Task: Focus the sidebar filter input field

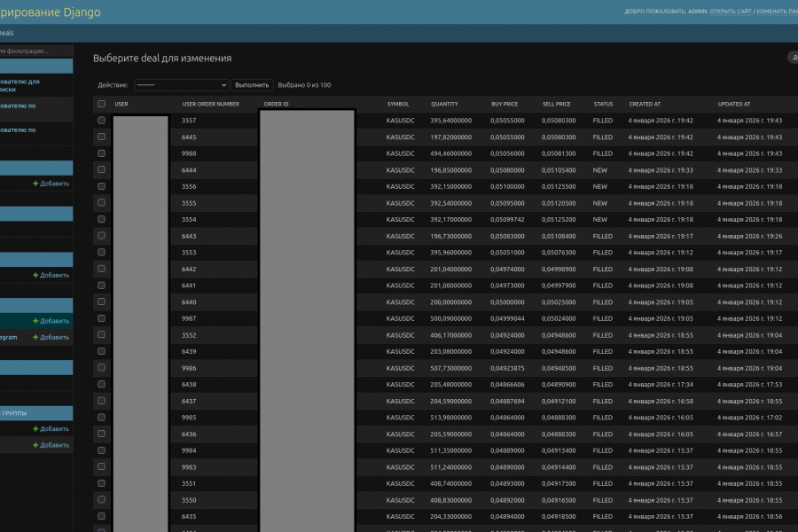Action: click(x=36, y=51)
